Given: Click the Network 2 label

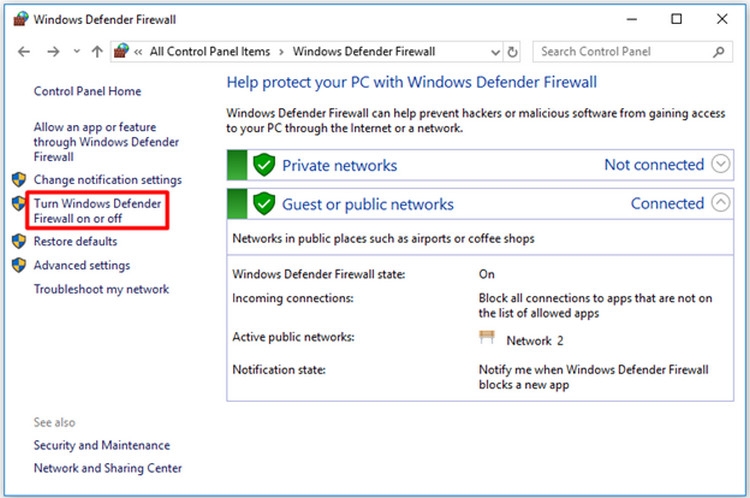Looking at the screenshot, I should pos(535,341).
